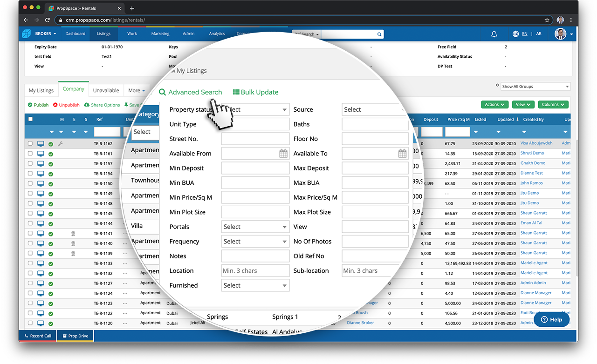Screen dimensions: 597x364
Task: Switch language to AR
Action: pyautogui.click(x=539, y=34)
